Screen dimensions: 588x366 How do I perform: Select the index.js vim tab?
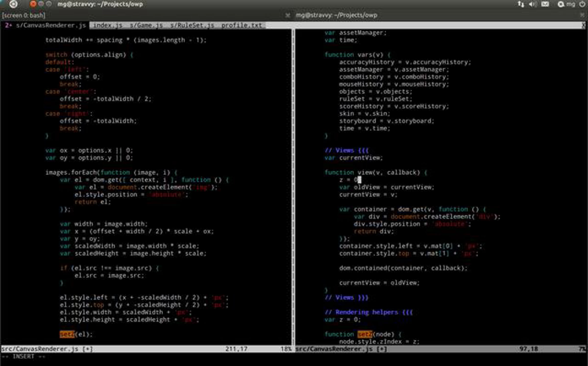[x=108, y=25]
